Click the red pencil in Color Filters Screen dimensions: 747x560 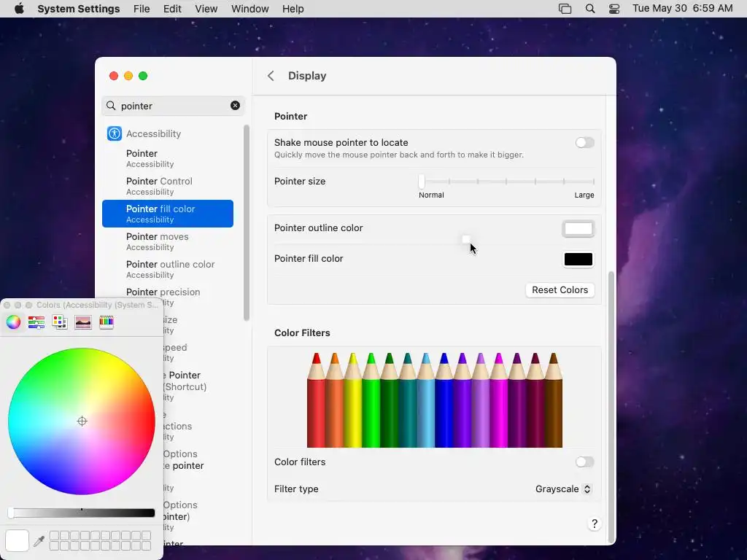click(317, 400)
